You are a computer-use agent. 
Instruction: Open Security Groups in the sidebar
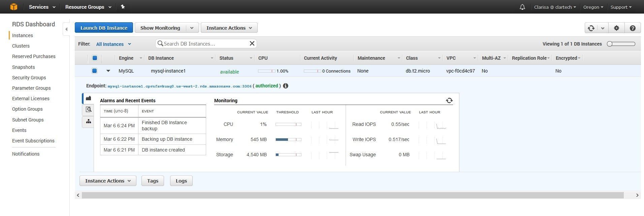(29, 78)
